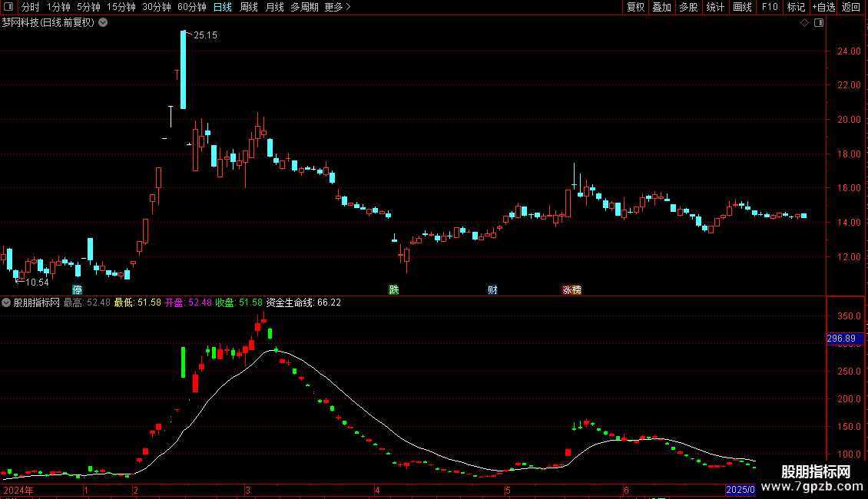
Task: Open the 股朋指标网 indicator dropdown arrow
Action: coord(6,302)
